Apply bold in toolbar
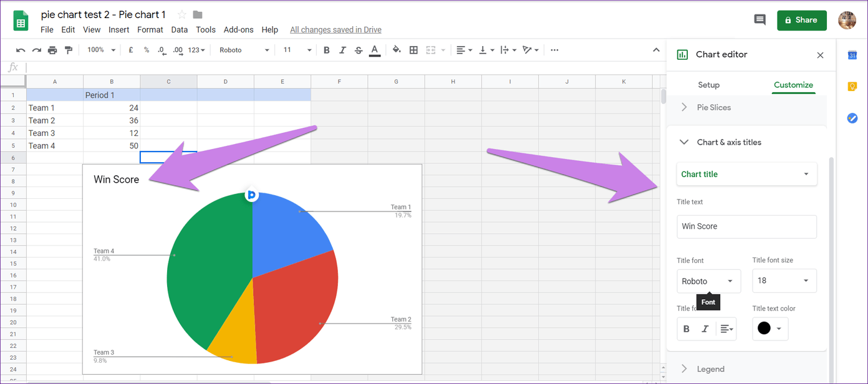This screenshot has height=384, width=868. pyautogui.click(x=326, y=50)
